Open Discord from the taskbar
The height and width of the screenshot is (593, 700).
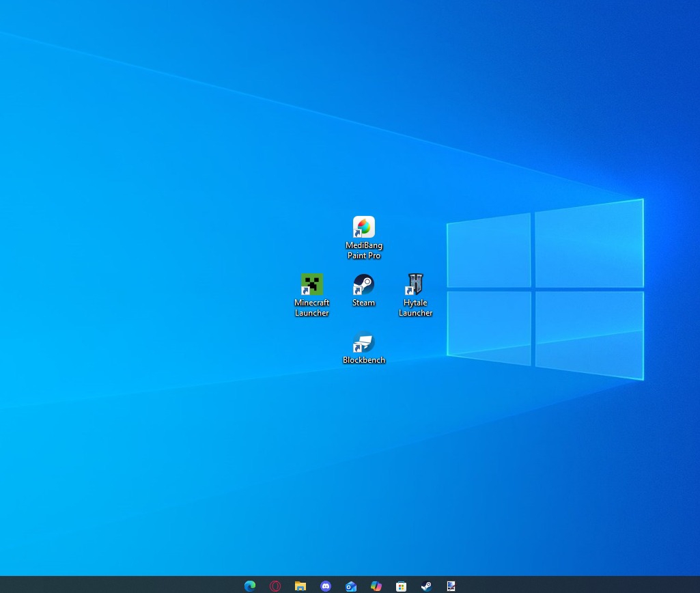tap(326, 585)
